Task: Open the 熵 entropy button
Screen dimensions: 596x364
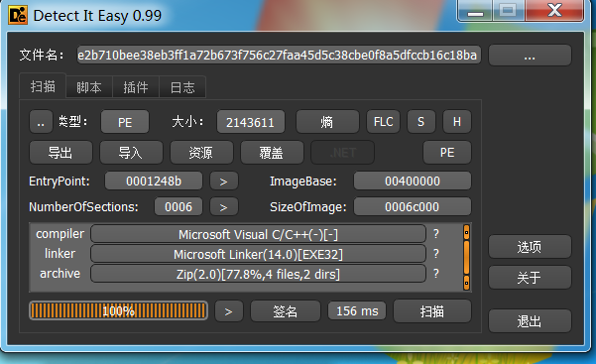Action: (327, 122)
